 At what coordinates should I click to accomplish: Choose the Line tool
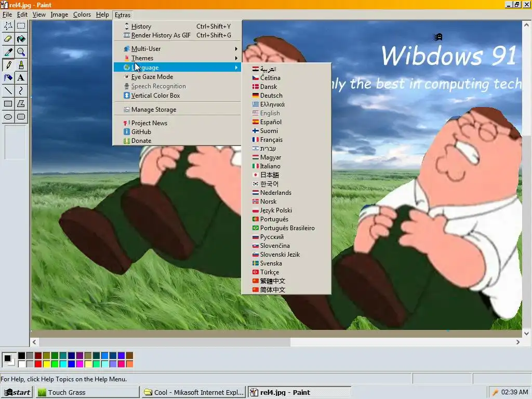8,90
